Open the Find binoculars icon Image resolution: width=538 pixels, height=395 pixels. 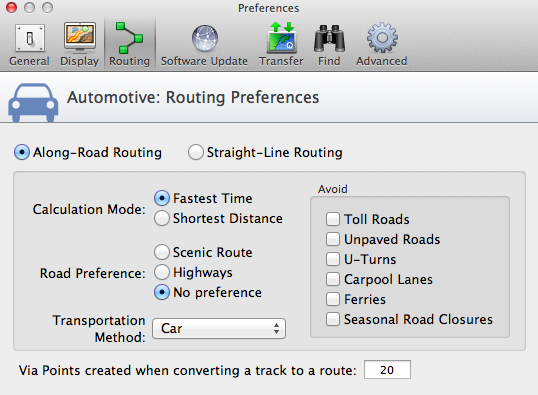coord(329,38)
